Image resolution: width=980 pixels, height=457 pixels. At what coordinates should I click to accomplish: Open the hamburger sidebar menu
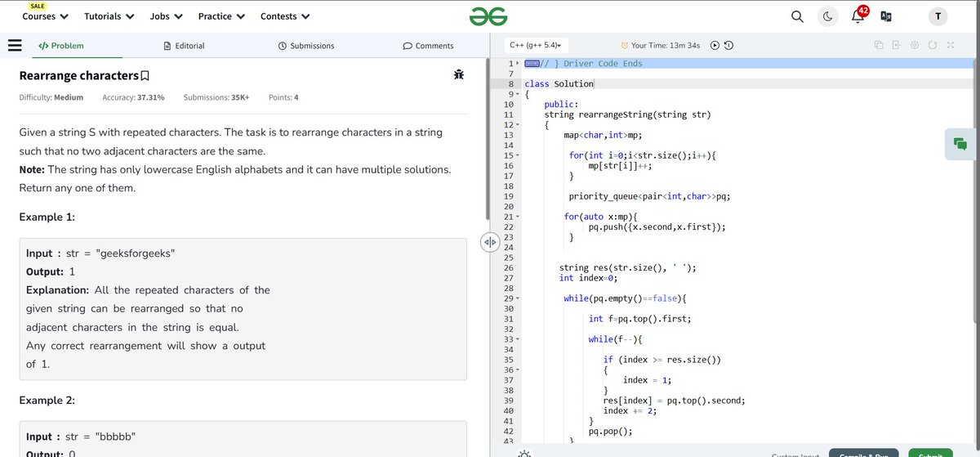coord(14,46)
